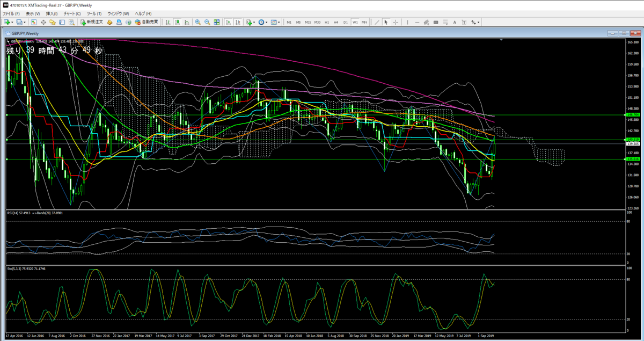Select the text A tool

click(x=455, y=22)
